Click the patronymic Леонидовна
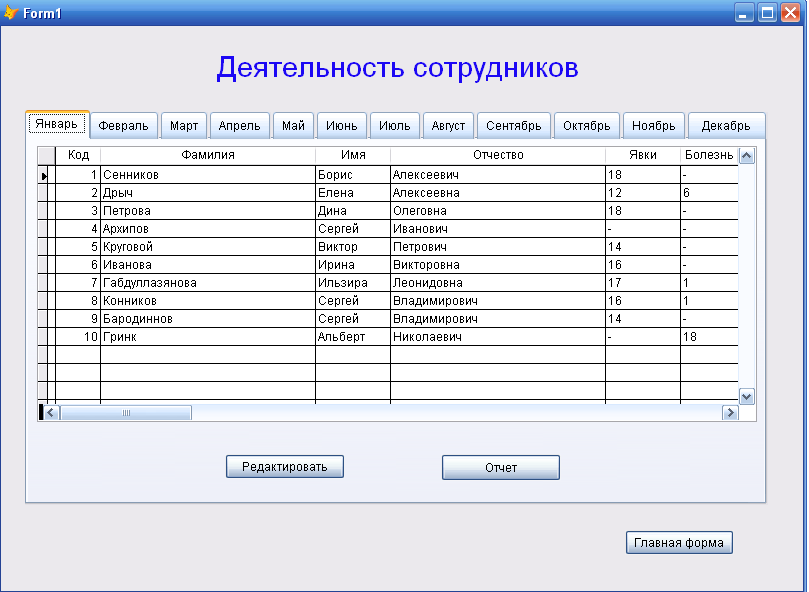 click(498, 283)
